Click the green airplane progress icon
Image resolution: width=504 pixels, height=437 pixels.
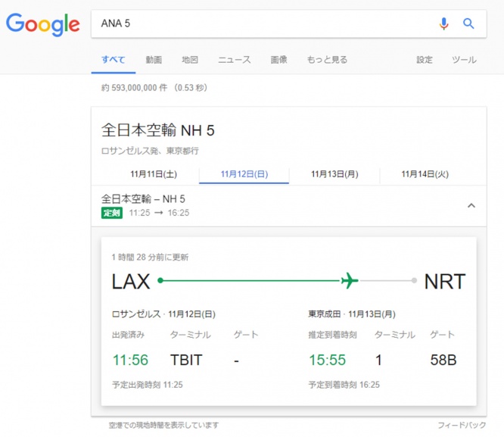point(350,280)
